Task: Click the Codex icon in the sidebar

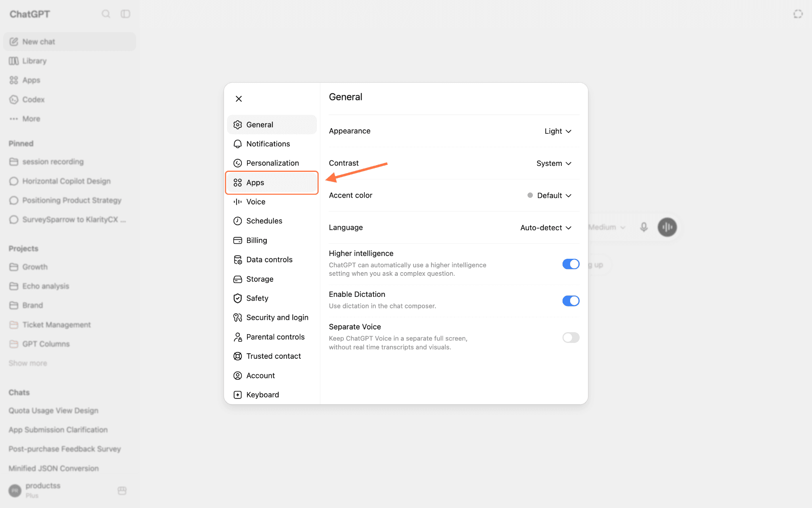Action: [x=14, y=100]
